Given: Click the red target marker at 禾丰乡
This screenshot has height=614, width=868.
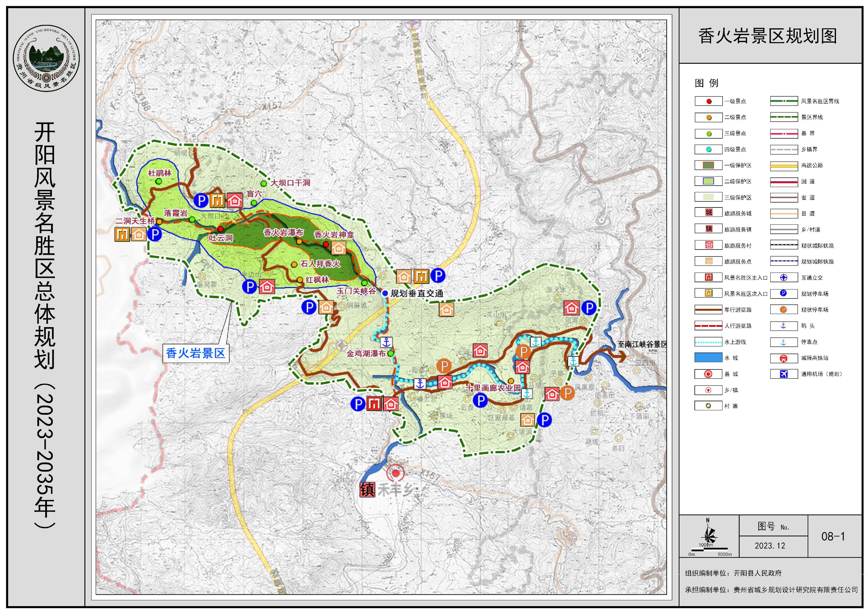Looking at the screenshot, I should click(395, 473).
